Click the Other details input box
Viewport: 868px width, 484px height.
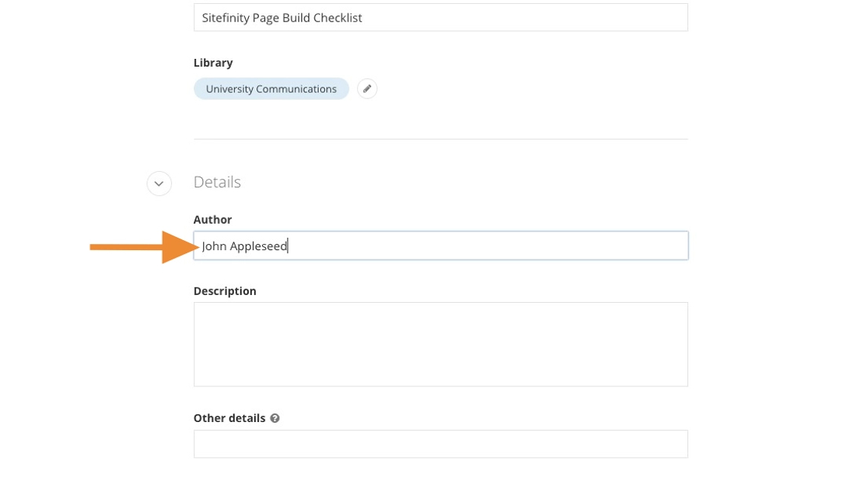[440, 444]
